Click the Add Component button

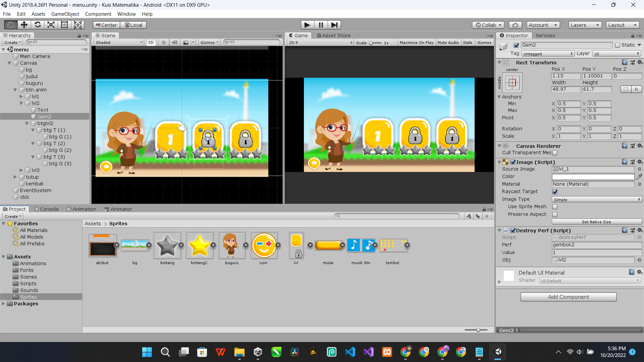tap(568, 297)
